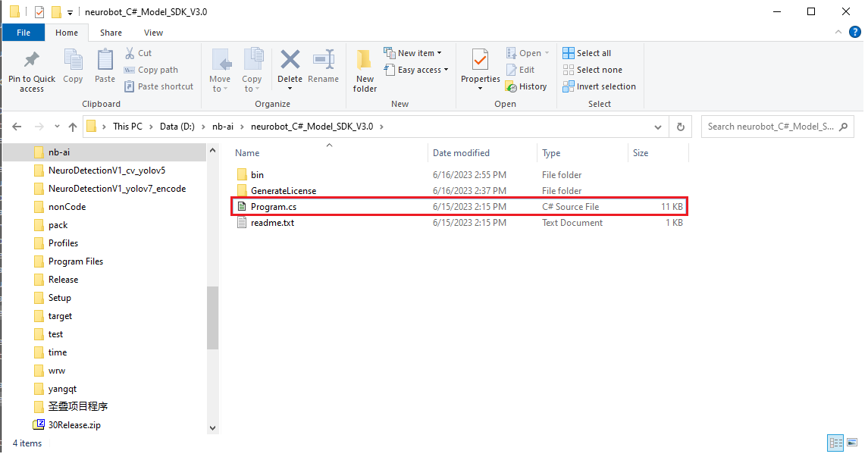Open the File menu
This screenshot has height=457, width=868.
point(24,33)
